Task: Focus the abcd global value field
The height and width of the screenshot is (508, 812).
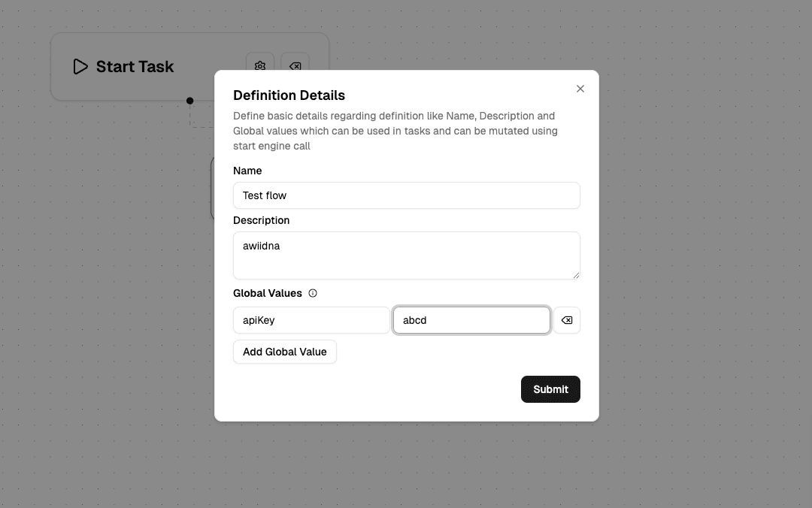Action: click(x=471, y=320)
